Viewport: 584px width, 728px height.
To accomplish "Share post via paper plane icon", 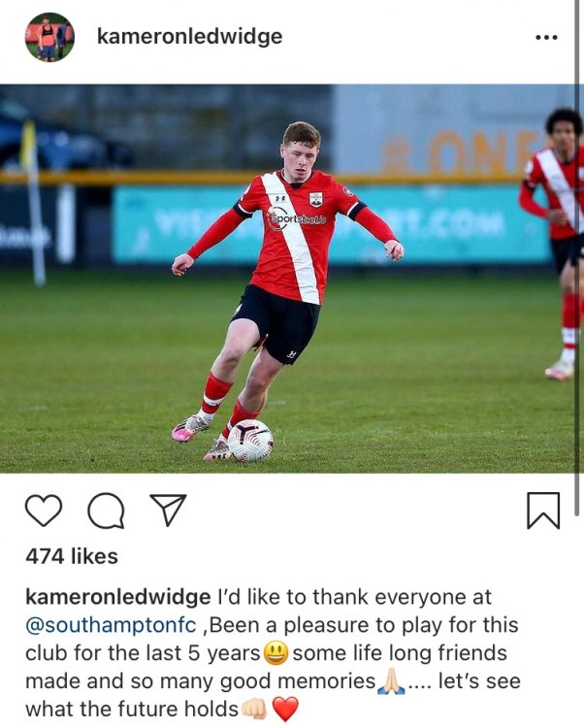I will pos(168,510).
